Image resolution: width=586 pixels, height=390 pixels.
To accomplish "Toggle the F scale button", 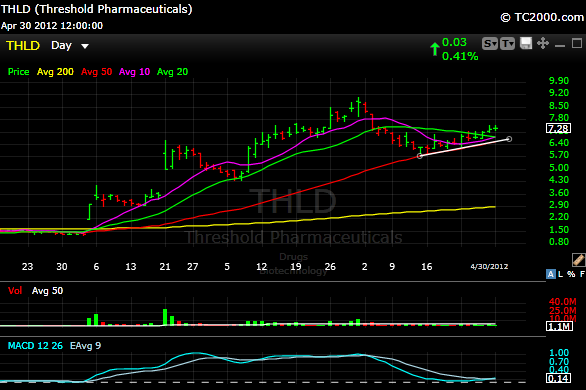I will pyautogui.click(x=582, y=274).
